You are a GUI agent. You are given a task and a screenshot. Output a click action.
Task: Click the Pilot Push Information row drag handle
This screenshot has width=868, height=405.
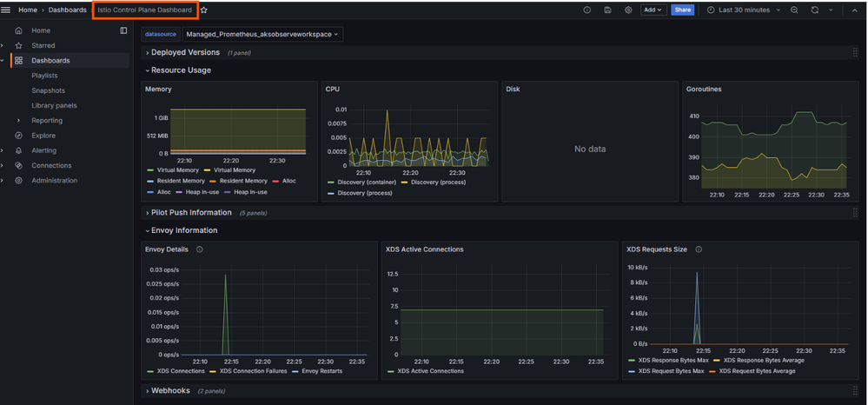(x=855, y=213)
